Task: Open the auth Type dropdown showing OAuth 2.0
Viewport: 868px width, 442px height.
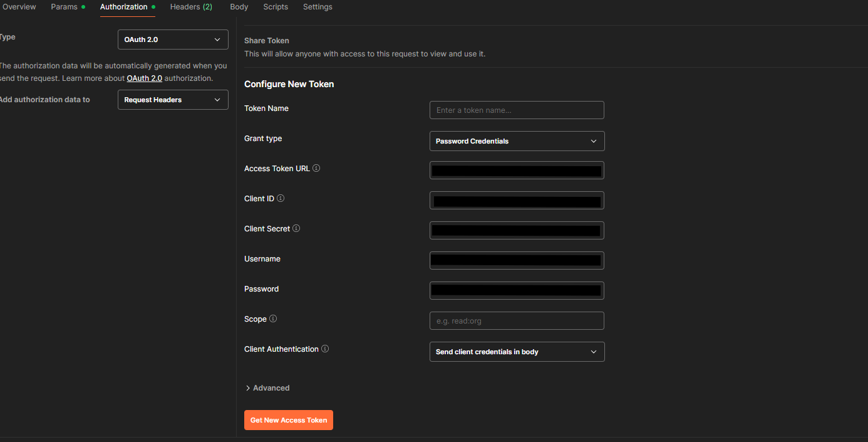Action: [173, 39]
